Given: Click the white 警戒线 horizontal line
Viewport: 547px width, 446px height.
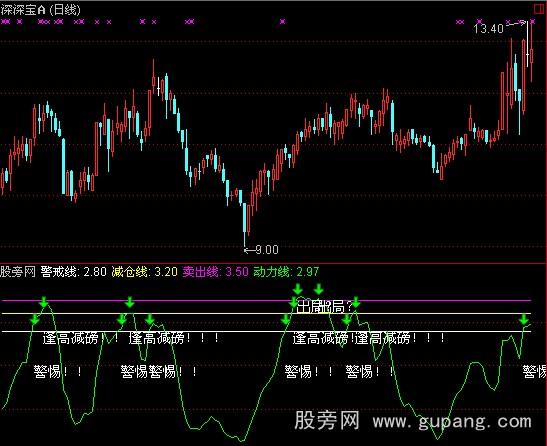Looking at the screenshot, I should point(267,331).
